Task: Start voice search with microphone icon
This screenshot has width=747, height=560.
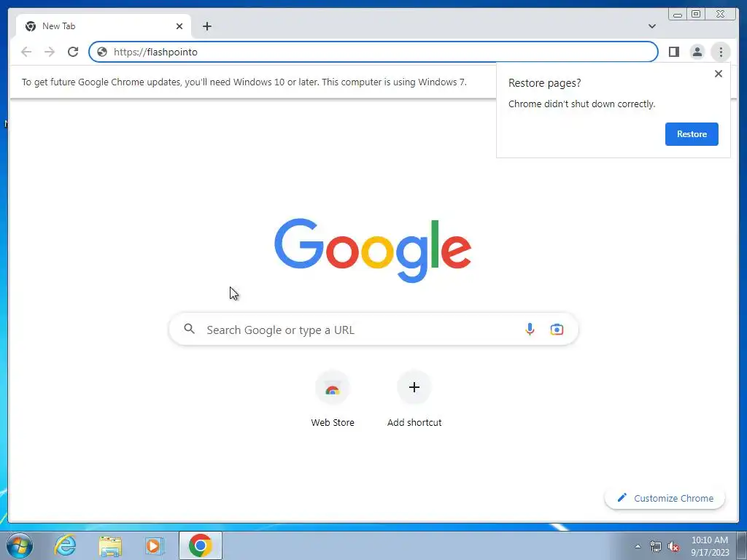Action: [x=530, y=329]
